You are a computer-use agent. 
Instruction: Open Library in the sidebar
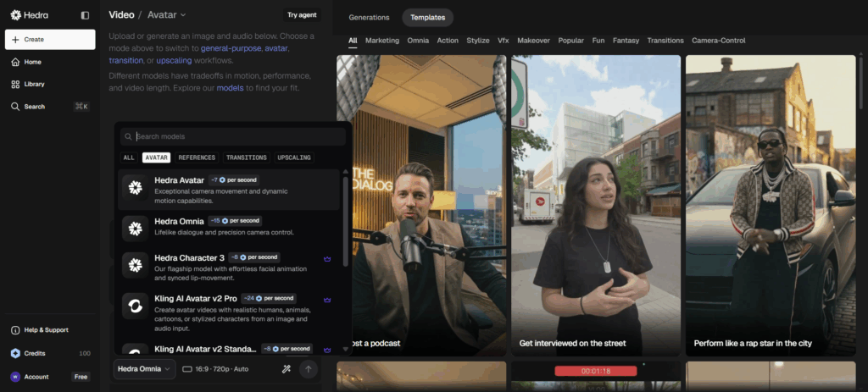pyautogui.click(x=50, y=84)
